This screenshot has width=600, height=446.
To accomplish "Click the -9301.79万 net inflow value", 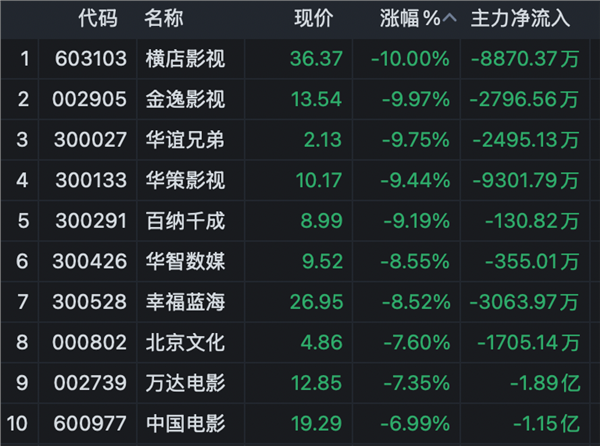I will click(x=525, y=180).
